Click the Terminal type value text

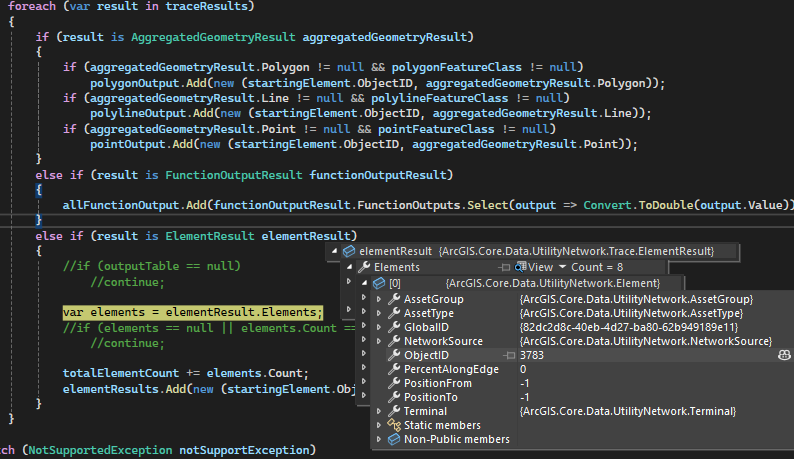pyautogui.click(x=628, y=411)
